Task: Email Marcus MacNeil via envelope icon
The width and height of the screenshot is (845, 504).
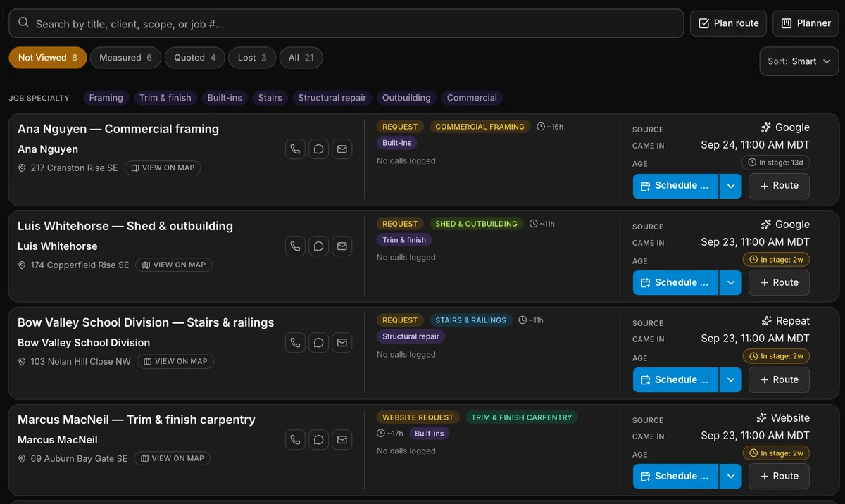Action: click(342, 440)
